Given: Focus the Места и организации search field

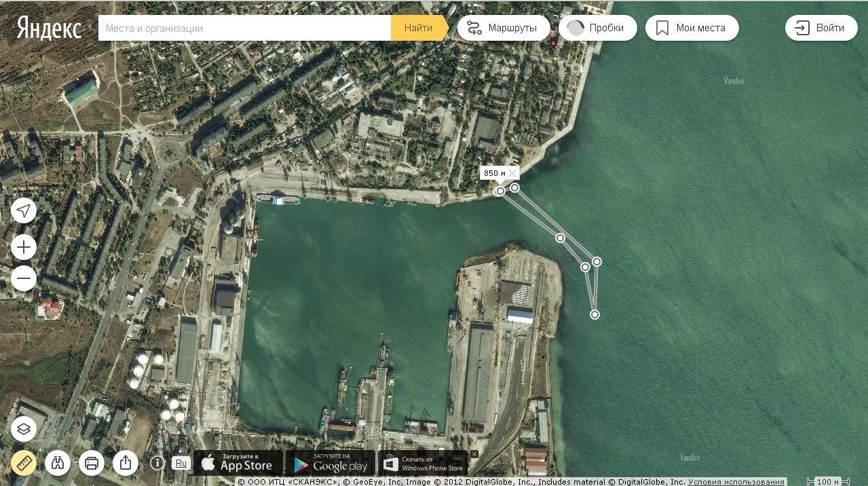Looking at the screenshot, I should tap(244, 29).
